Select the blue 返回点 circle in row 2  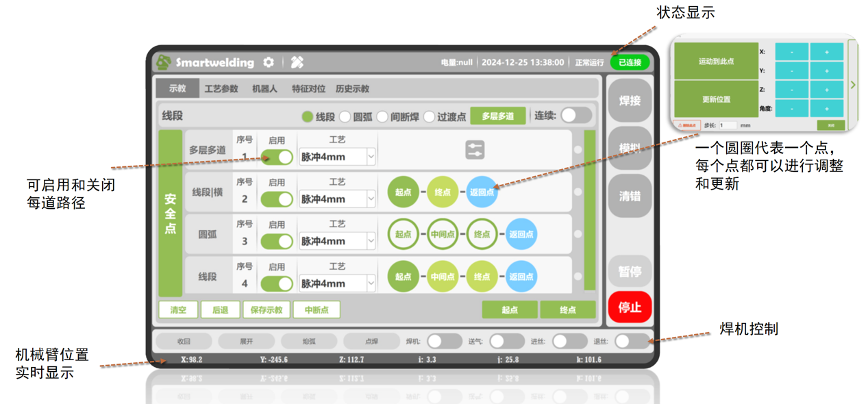click(482, 192)
